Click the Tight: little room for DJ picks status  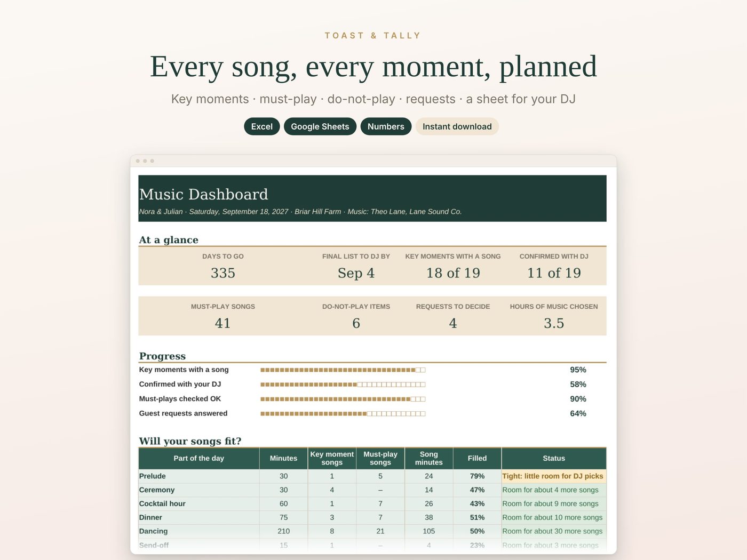click(553, 476)
